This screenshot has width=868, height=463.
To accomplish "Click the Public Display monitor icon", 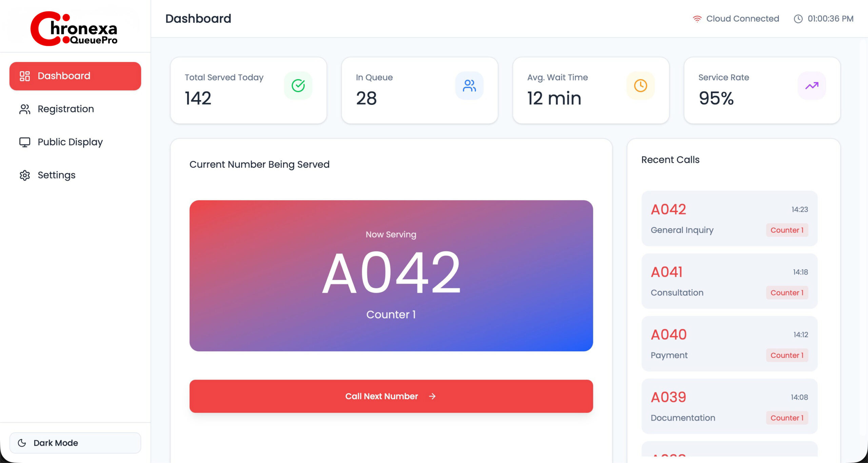I will [25, 142].
